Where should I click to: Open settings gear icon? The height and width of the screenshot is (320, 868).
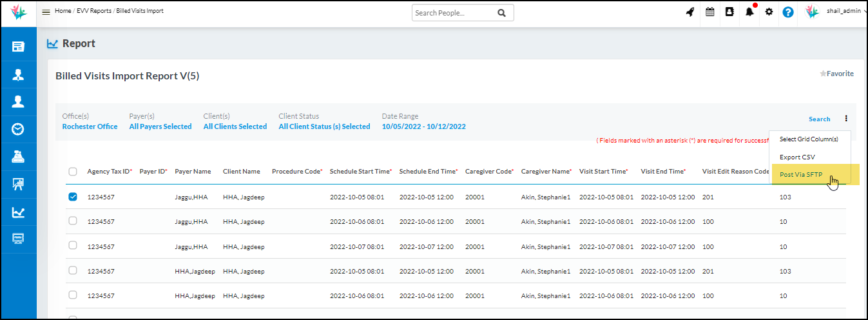(x=769, y=12)
